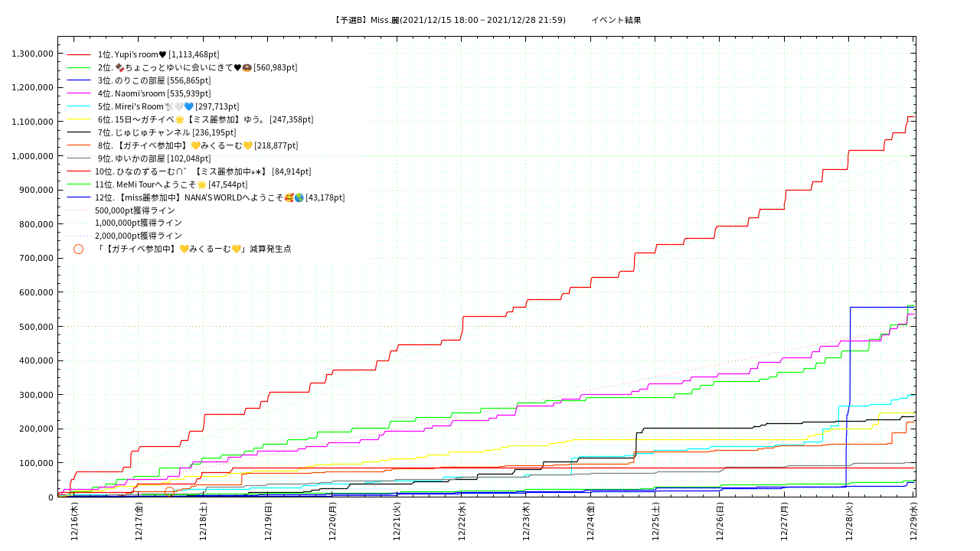Select legend entry 12位 NANA'S WORLDへようこそ
Image resolution: width=980 pixels, height=551 pixels.
(220, 197)
